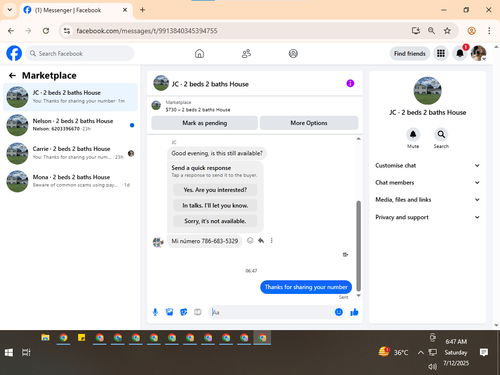Screen dimensions: 500x375
Task: Open the Groups icon in top navigation
Action: point(293,53)
